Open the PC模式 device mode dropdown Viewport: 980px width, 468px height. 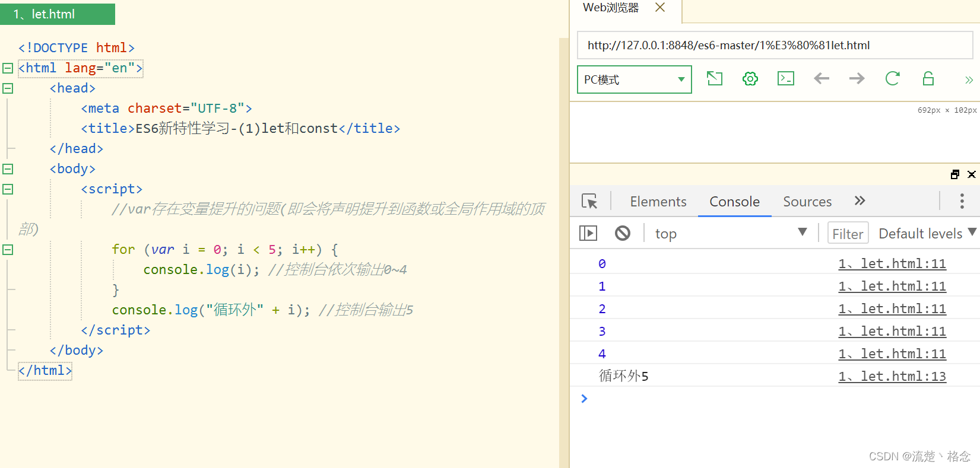635,79
